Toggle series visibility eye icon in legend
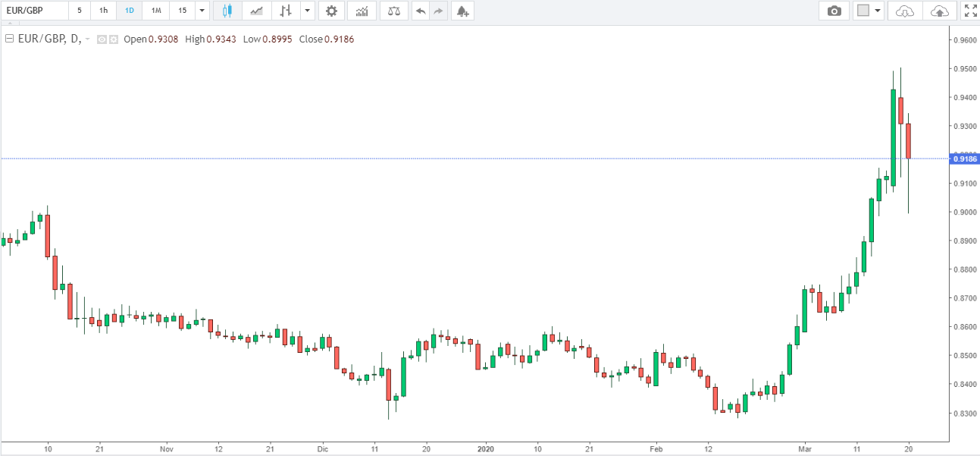The image size is (980, 456). click(102, 39)
